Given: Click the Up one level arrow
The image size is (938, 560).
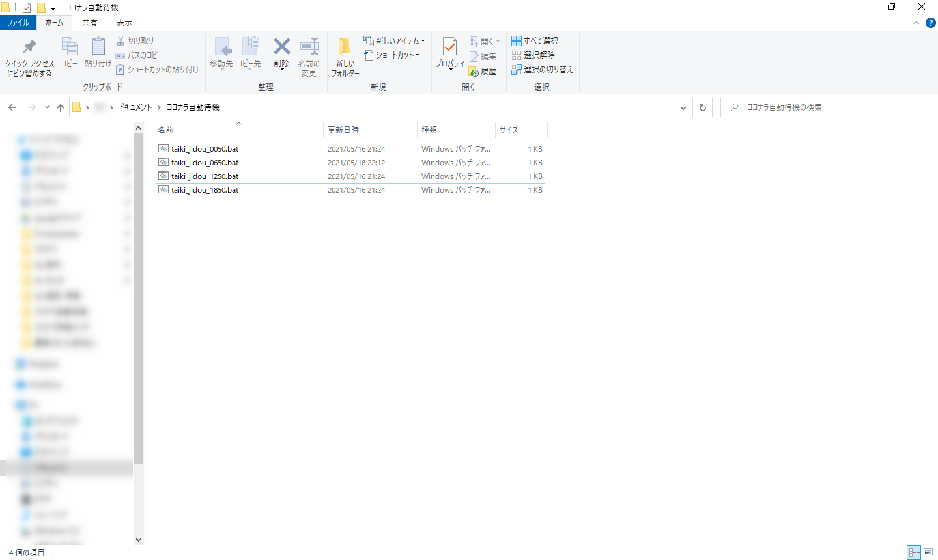Looking at the screenshot, I should click(x=61, y=107).
